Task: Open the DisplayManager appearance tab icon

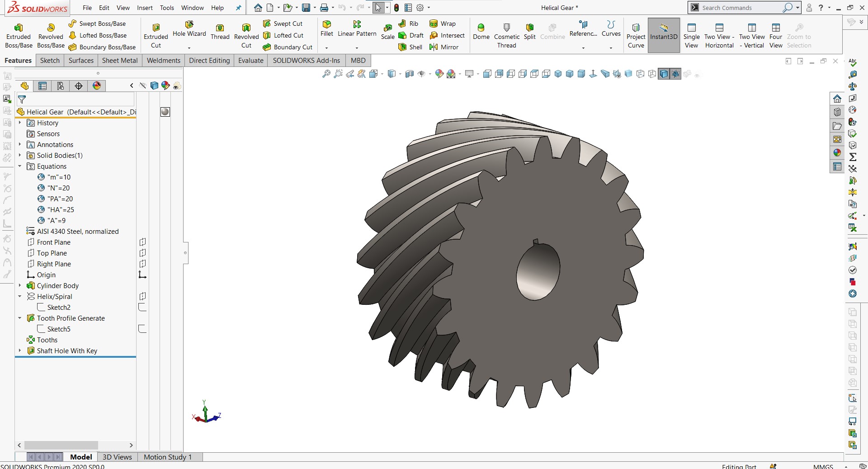Action: [x=97, y=86]
